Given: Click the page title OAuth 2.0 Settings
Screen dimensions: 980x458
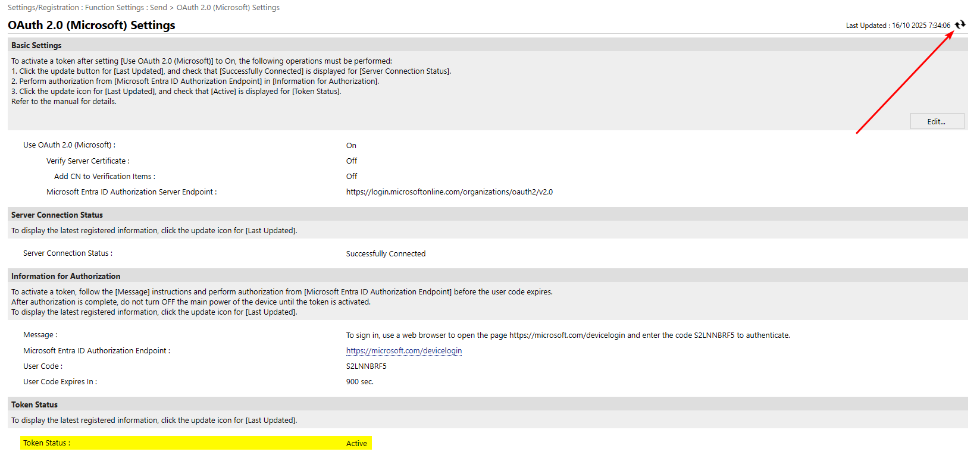Looking at the screenshot, I should pyautogui.click(x=91, y=25).
